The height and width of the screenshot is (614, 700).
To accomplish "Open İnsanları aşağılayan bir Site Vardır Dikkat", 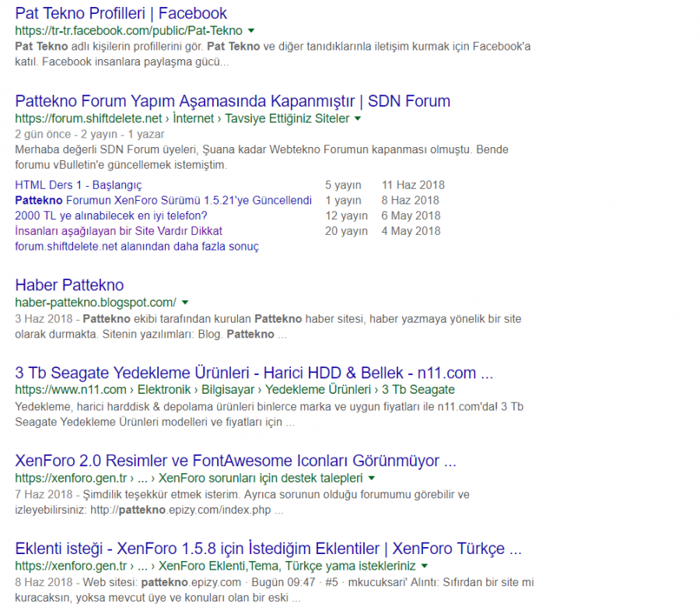I will click(x=118, y=231).
